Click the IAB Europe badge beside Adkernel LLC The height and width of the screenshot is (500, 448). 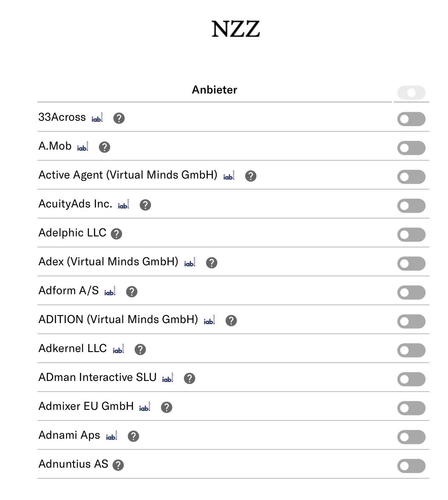[x=119, y=349]
